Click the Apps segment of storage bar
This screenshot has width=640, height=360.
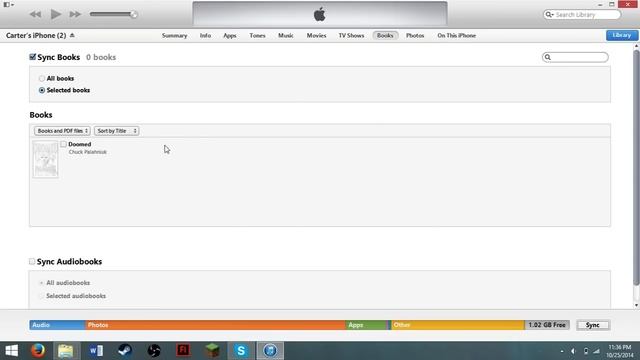[367, 325]
